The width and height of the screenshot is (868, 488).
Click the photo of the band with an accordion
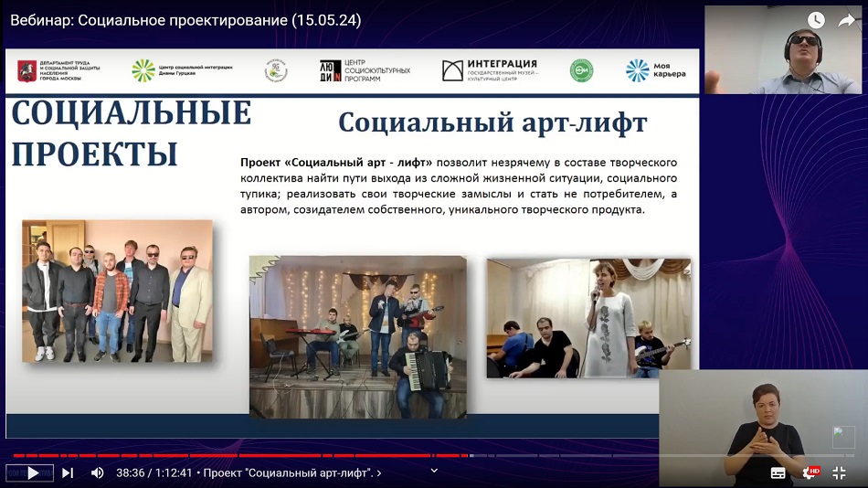[357, 336]
